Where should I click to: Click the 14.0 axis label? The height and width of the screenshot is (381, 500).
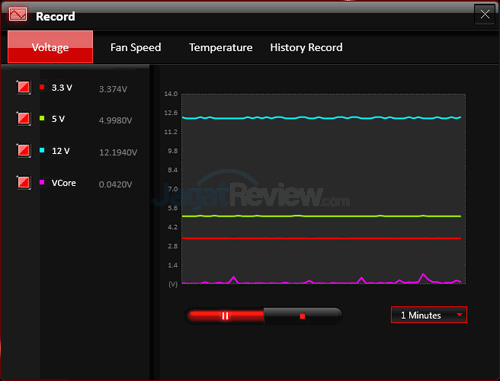coord(171,94)
